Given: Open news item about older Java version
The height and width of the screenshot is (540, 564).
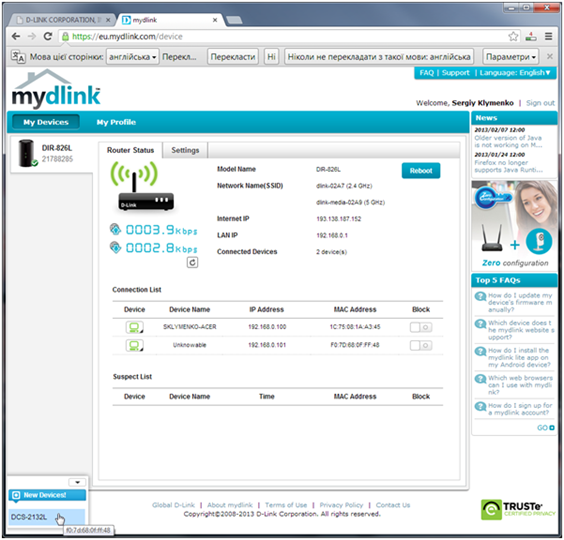Looking at the screenshot, I should pos(508,141).
